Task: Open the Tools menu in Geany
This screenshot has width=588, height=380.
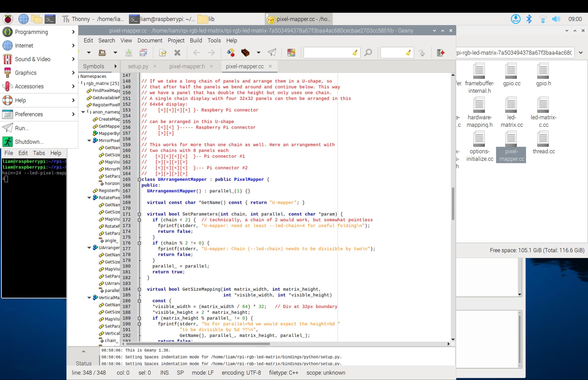Action: pyautogui.click(x=214, y=40)
